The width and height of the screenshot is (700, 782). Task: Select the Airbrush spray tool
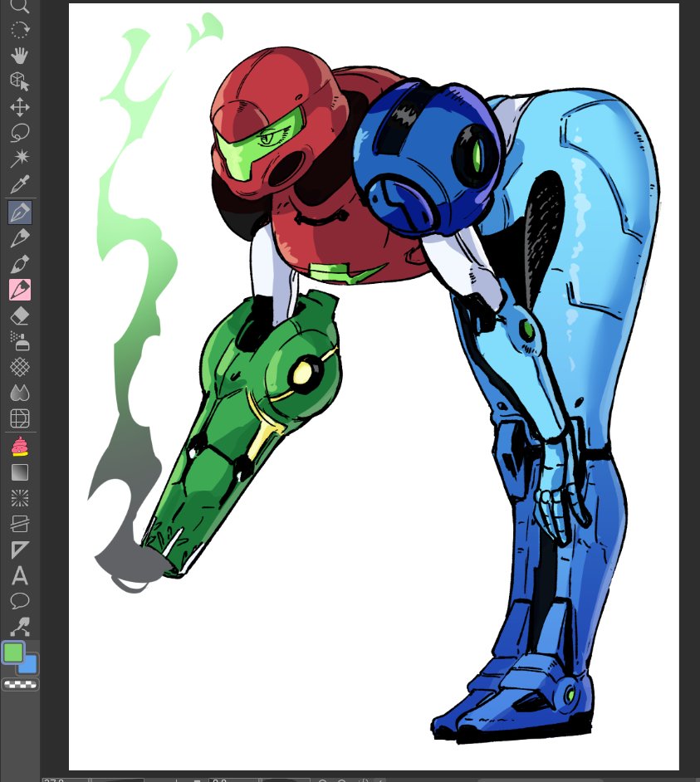(x=20, y=342)
